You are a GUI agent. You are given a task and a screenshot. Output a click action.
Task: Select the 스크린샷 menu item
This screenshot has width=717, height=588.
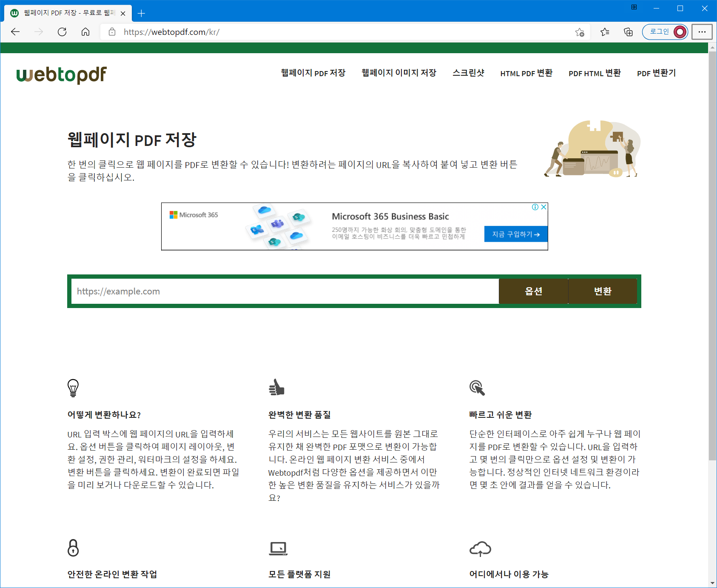(x=468, y=73)
